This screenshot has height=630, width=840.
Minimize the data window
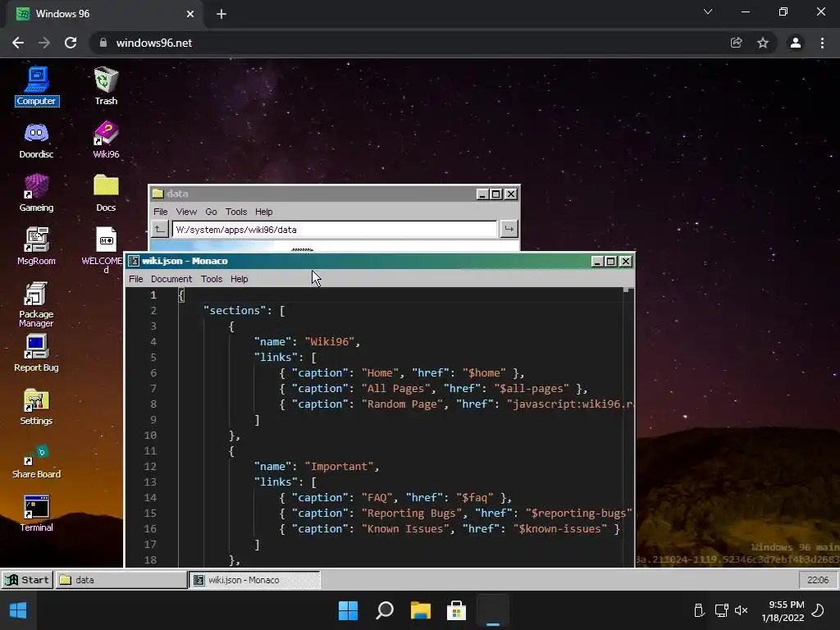[482, 194]
